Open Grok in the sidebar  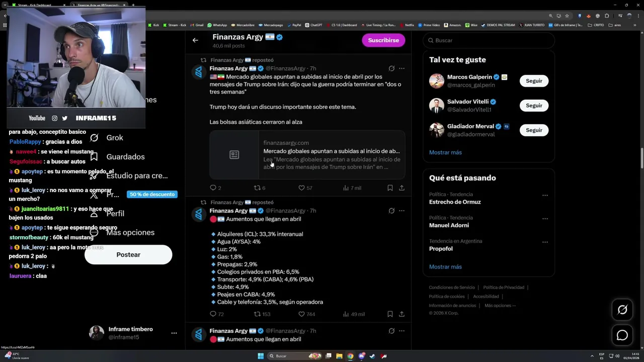click(x=107, y=138)
